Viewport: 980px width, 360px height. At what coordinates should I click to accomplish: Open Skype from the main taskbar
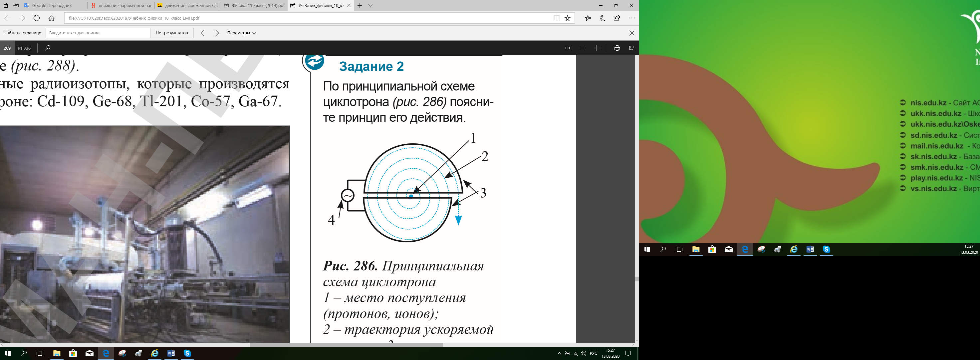[x=187, y=354]
